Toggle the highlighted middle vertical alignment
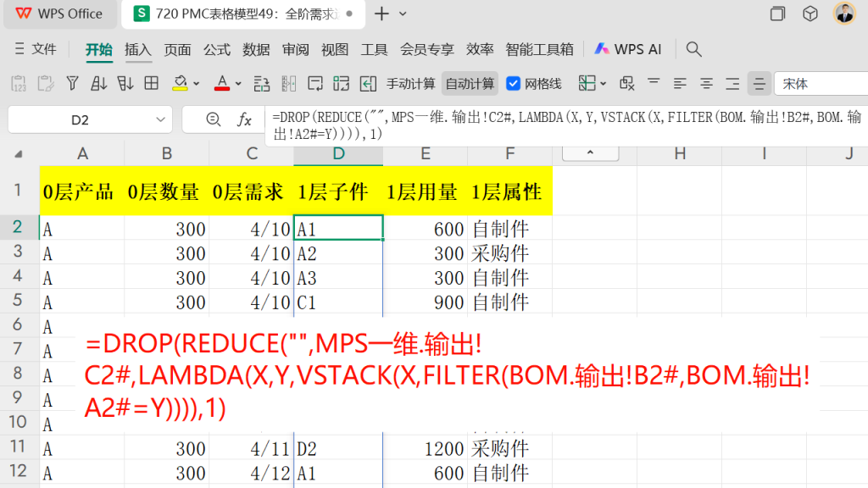The width and height of the screenshot is (868, 488). pyautogui.click(x=759, y=84)
